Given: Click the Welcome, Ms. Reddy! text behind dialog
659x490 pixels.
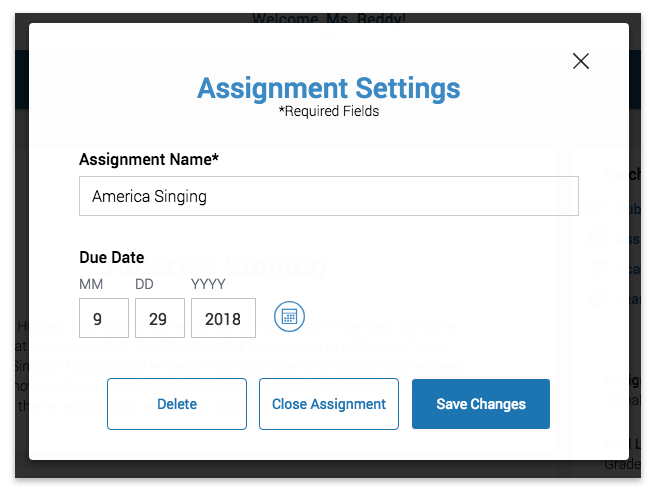Looking at the screenshot, I should [329, 18].
